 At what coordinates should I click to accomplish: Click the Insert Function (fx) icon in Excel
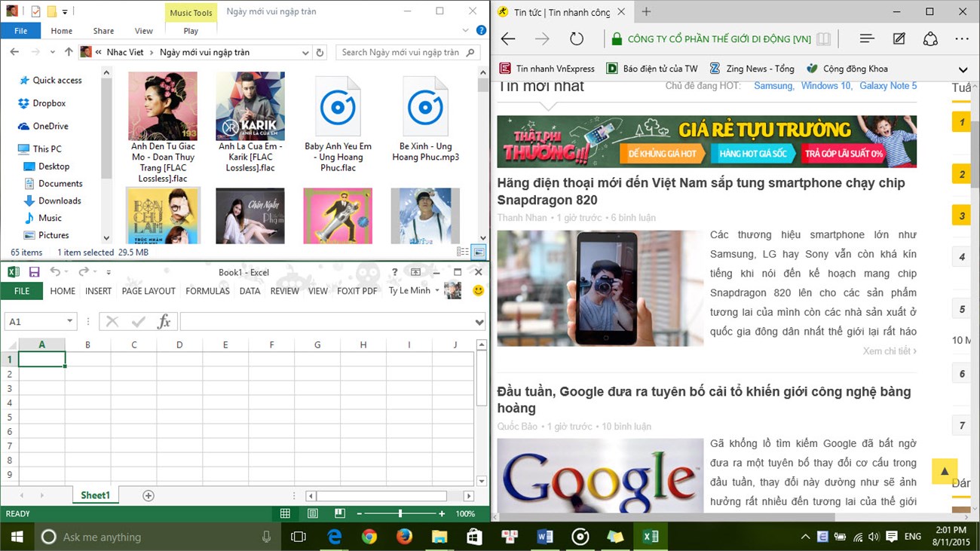(x=164, y=322)
